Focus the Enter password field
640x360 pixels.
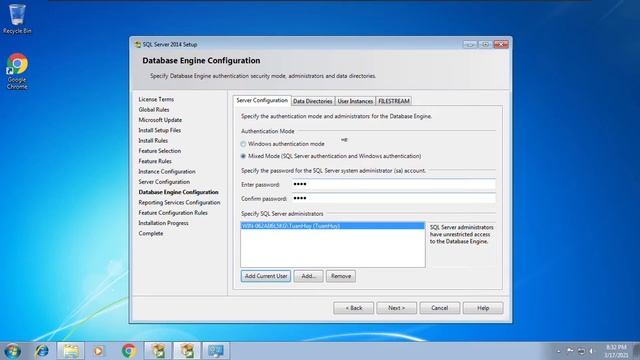[x=393, y=184]
